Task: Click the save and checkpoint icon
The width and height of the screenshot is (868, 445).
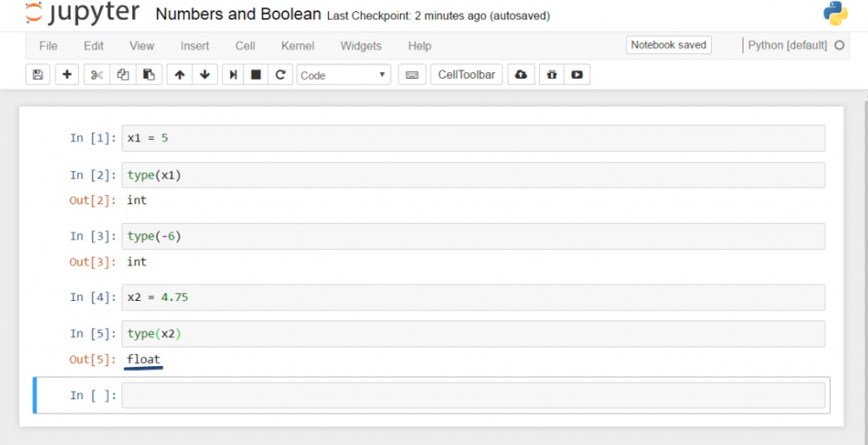Action: [37, 75]
